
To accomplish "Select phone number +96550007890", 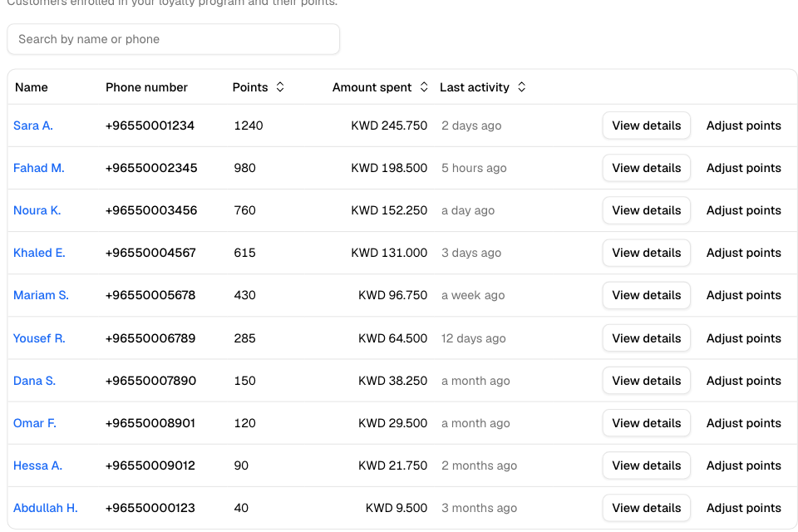I will tap(150, 381).
